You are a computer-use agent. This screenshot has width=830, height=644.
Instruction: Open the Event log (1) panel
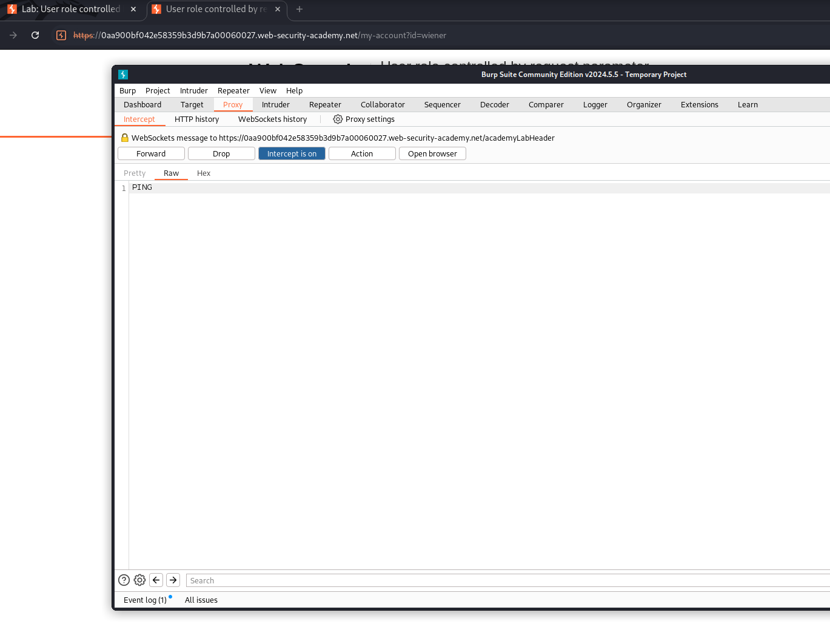click(x=145, y=600)
